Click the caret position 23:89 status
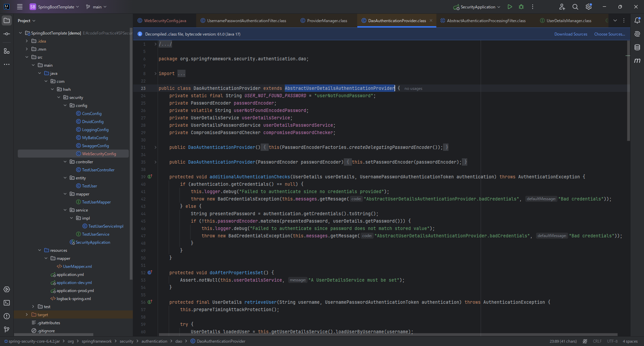The image size is (644, 346). click(x=563, y=341)
